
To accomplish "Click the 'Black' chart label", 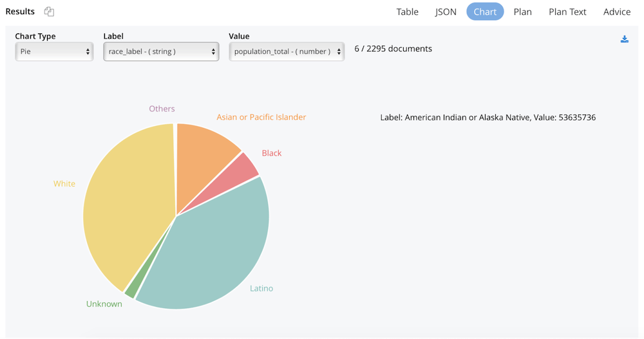I will (272, 153).
